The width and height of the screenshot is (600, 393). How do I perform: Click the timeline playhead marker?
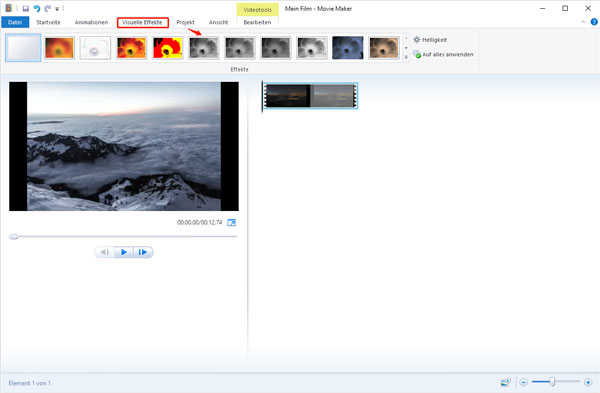point(262,96)
